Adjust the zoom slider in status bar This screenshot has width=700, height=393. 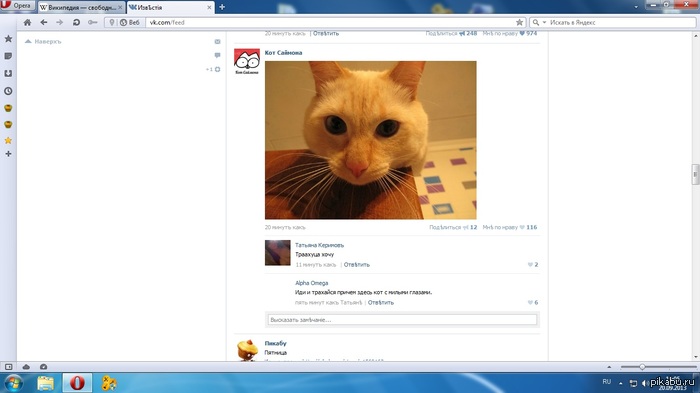[x=642, y=367]
